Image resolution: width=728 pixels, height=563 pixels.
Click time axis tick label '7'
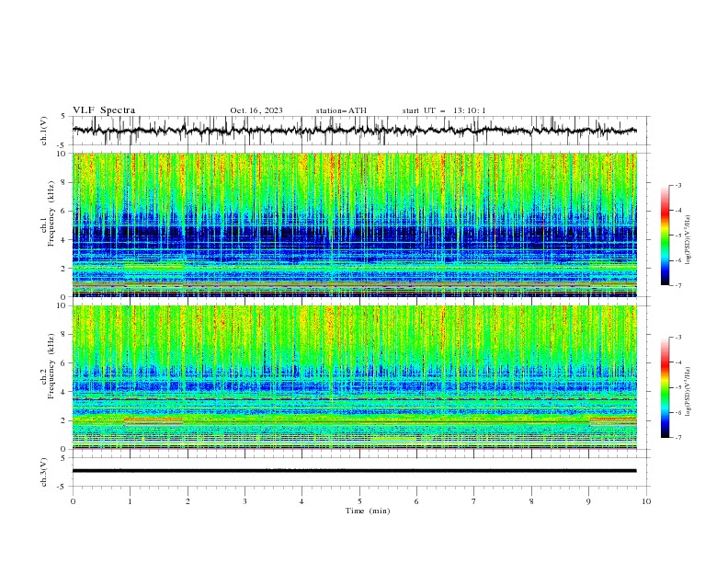474,501
